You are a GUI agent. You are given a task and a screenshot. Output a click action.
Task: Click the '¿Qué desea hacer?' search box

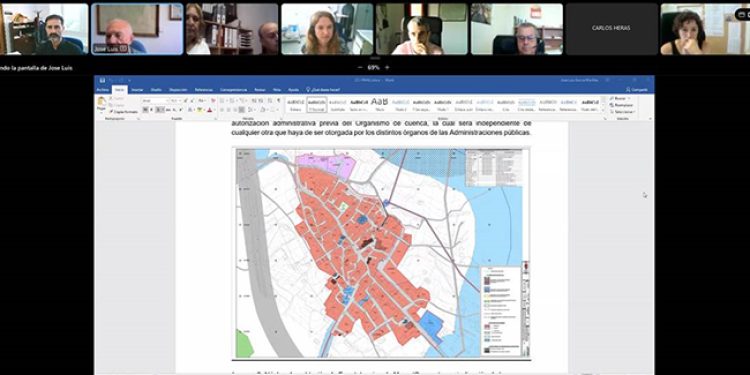323,89
